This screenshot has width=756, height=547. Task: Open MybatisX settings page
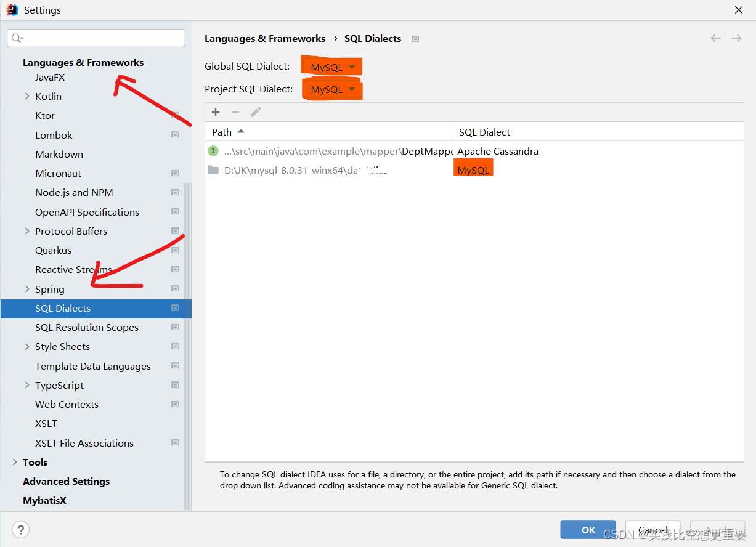click(x=44, y=500)
